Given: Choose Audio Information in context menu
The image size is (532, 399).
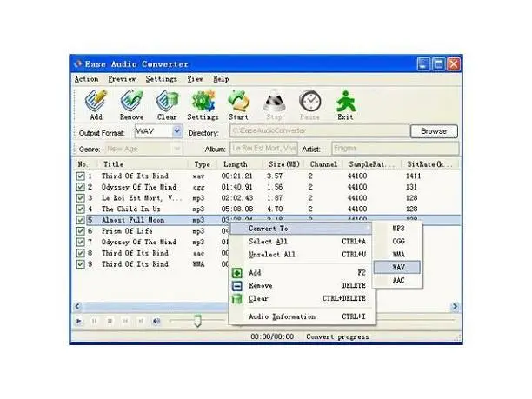Looking at the screenshot, I should tap(302, 316).
